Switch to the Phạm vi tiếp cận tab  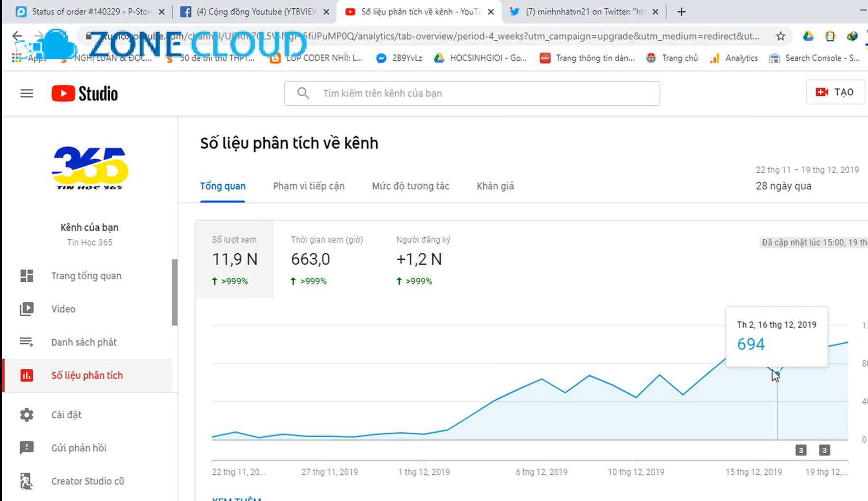(x=309, y=186)
